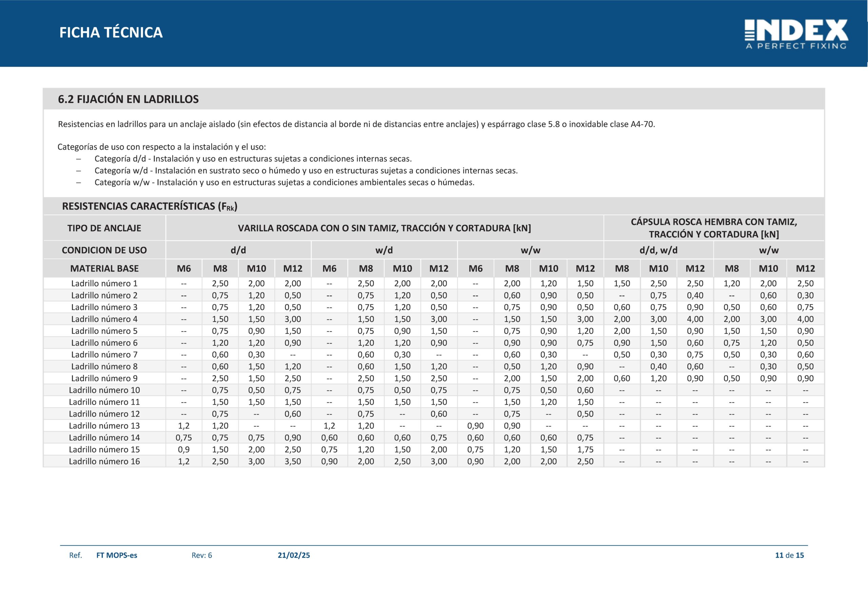Click the CÁPSULA ROSCA HEMBRA CON TAMIZ header
The height and width of the screenshot is (614, 868).
point(714,228)
